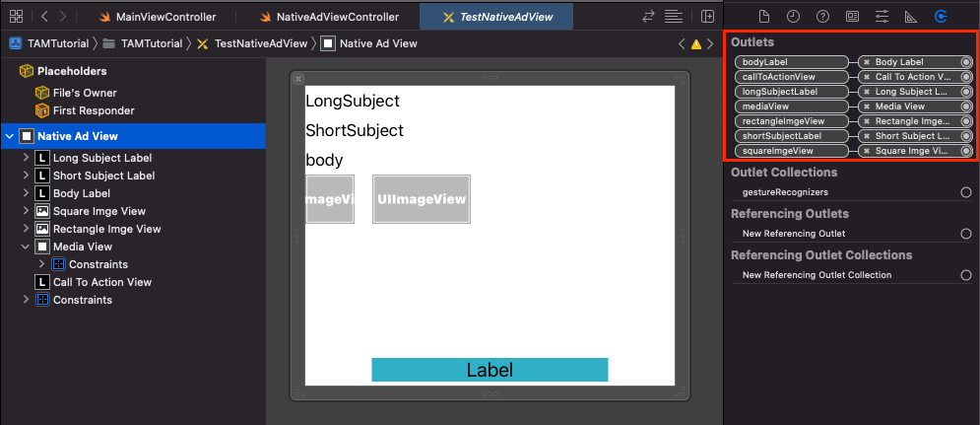Click the swap editor arrows icon
The image size is (980, 425).
click(x=649, y=17)
